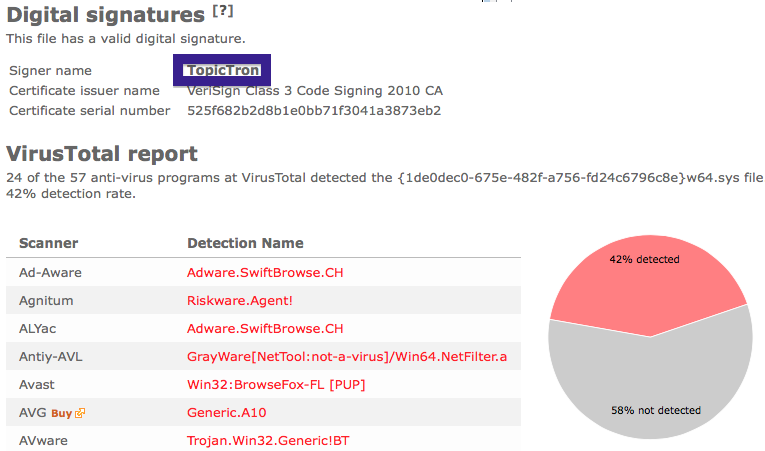Click the Adware.SwiftBrowse.CH detection for ALYac
The width and height of the screenshot is (765, 451).
(x=265, y=328)
